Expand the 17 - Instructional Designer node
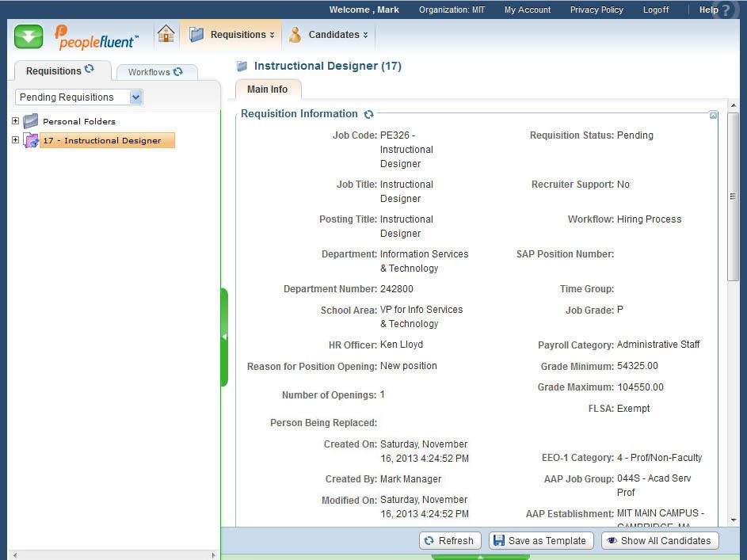Viewport: 747px width, 560px height. tap(15, 140)
